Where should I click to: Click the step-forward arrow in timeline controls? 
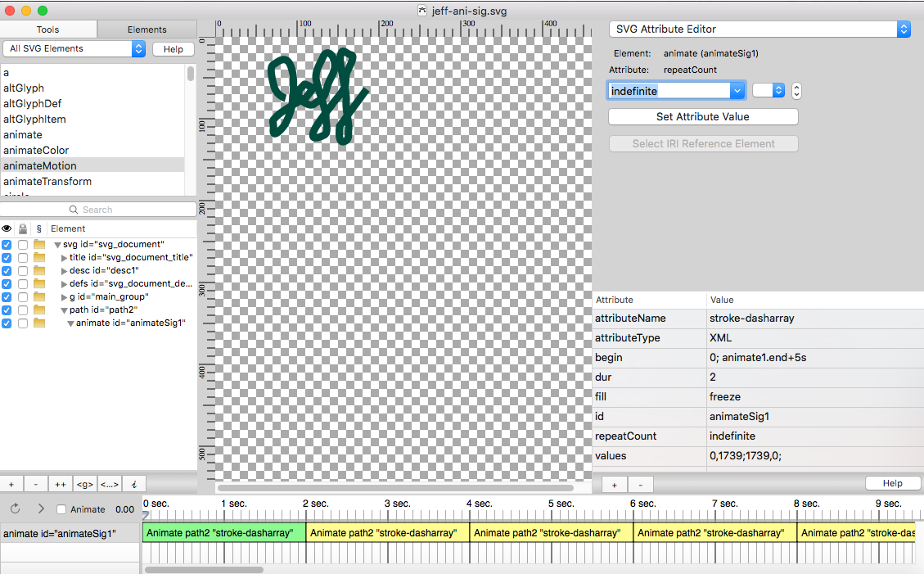pos(39,508)
